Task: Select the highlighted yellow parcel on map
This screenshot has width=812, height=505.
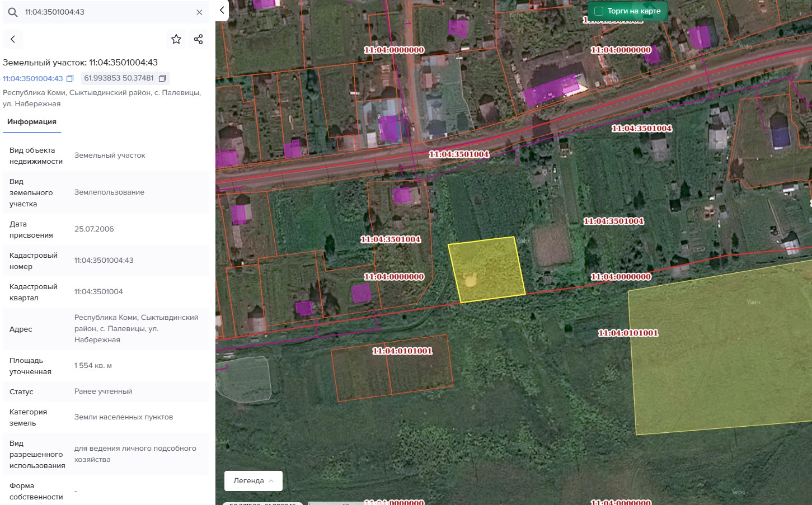Action: point(486,270)
